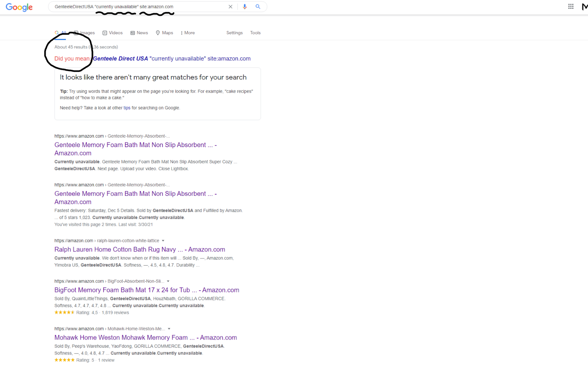
Task: Click the Ralph Lauren snippet starting 'Currently unavailable. We don't know'
Action: click(144, 262)
